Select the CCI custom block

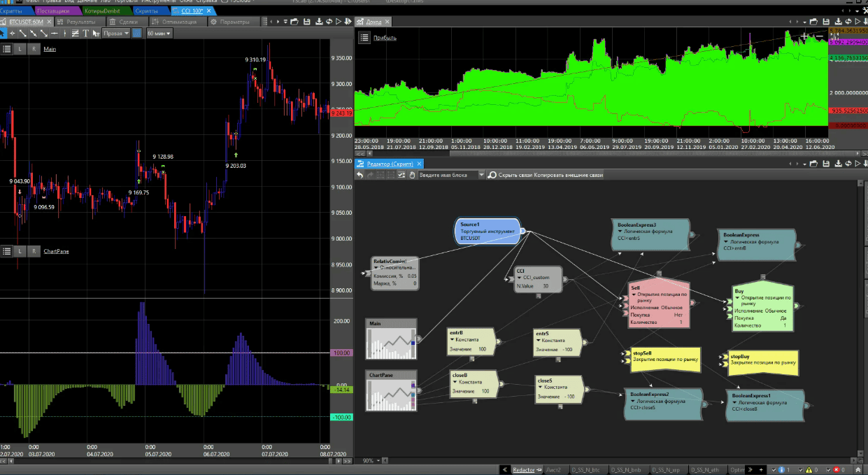tap(538, 278)
